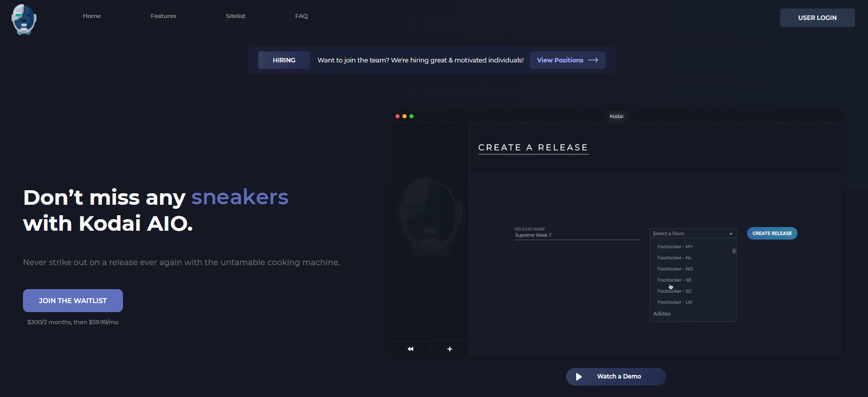
Task: Select the Adidas group in store list
Action: pyautogui.click(x=662, y=314)
